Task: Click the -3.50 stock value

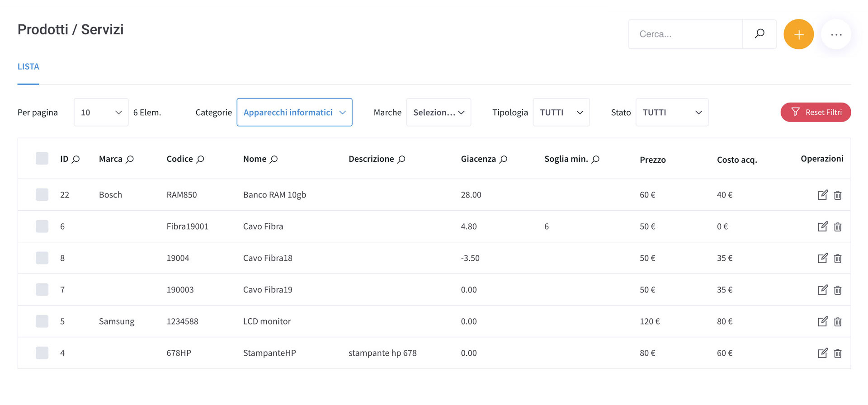Action: pos(470,258)
